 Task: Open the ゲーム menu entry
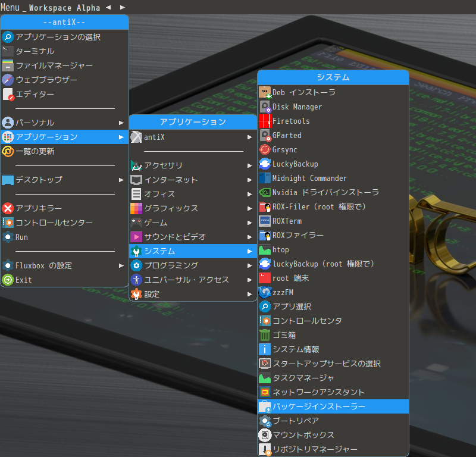tap(193, 223)
